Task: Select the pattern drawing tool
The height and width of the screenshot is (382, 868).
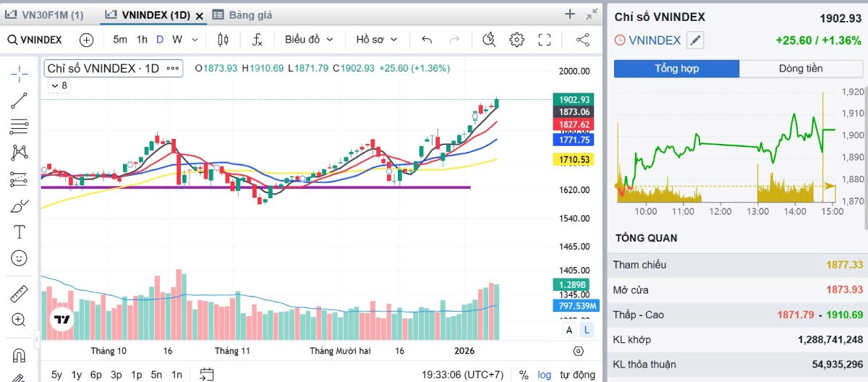Action: [x=20, y=153]
